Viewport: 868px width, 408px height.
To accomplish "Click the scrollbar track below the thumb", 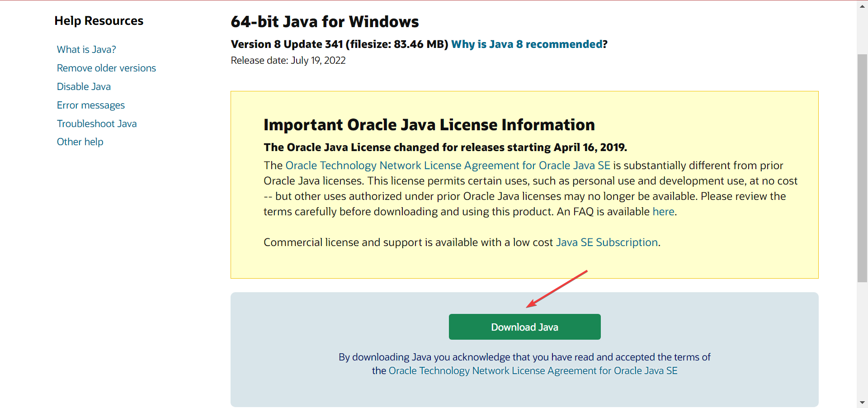I will 862,339.
